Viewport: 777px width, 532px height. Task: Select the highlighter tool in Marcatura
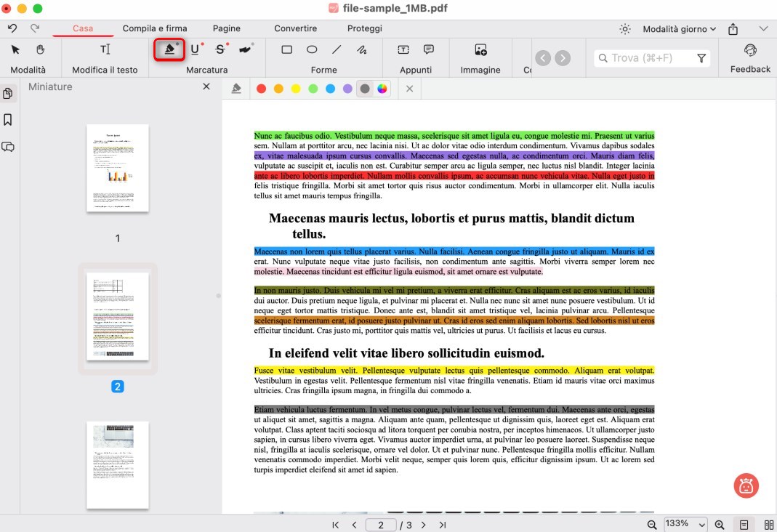click(x=169, y=51)
